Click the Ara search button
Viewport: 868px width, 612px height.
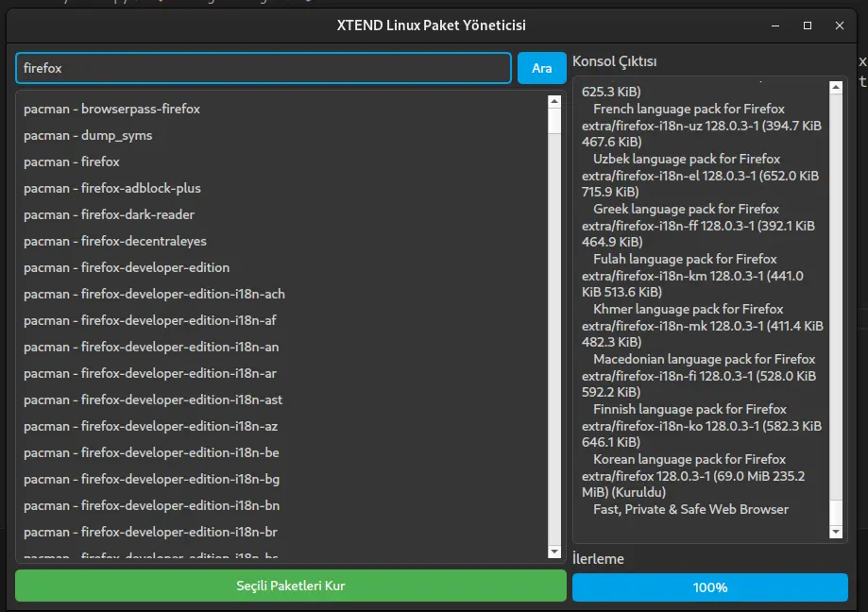click(541, 68)
